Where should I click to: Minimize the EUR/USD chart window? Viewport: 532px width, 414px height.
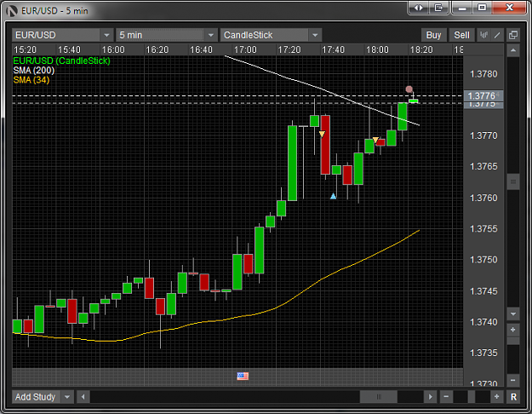click(x=461, y=8)
